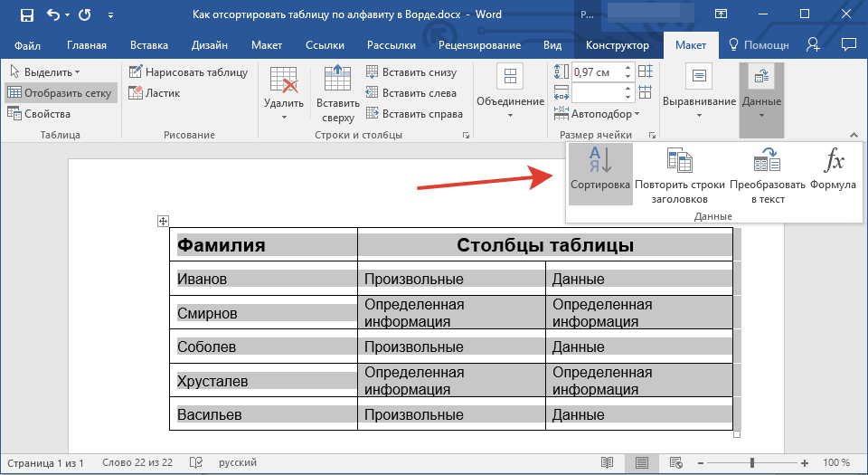Save document with floppy disk icon
The image size is (868, 475).
point(26,15)
